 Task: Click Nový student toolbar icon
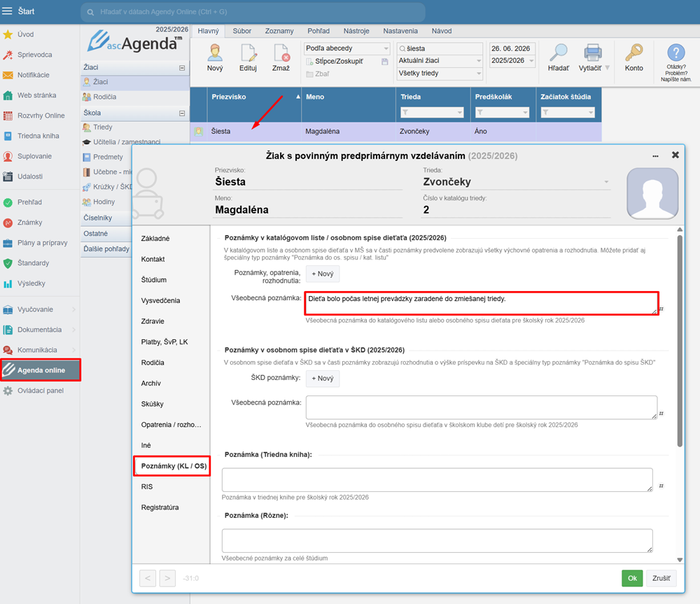pyautogui.click(x=215, y=57)
